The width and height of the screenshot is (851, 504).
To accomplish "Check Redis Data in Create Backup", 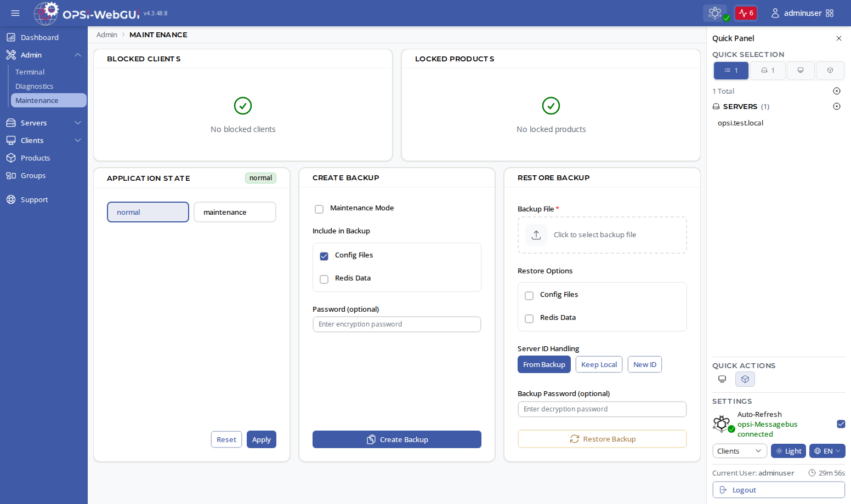I will [x=324, y=279].
